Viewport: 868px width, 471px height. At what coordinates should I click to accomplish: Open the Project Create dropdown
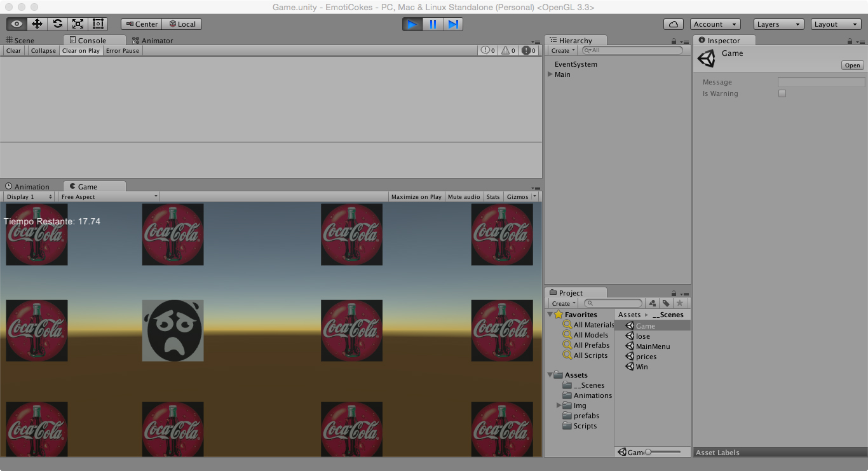(x=563, y=304)
